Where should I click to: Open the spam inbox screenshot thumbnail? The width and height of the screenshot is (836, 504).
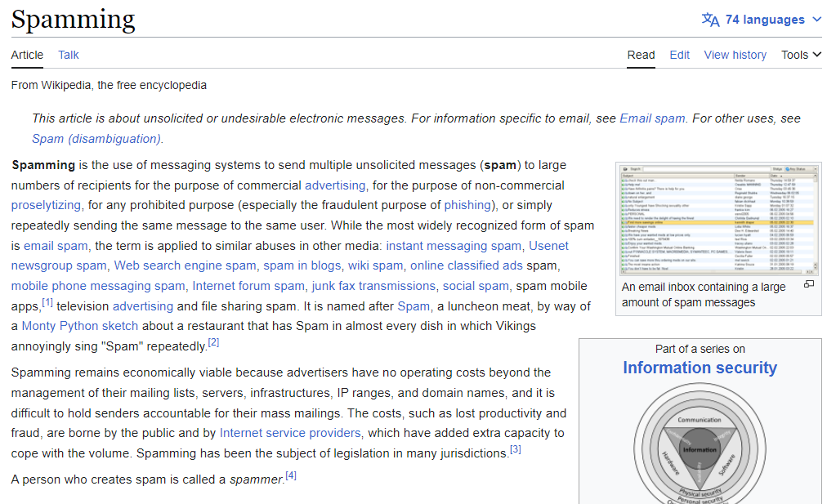click(x=718, y=219)
